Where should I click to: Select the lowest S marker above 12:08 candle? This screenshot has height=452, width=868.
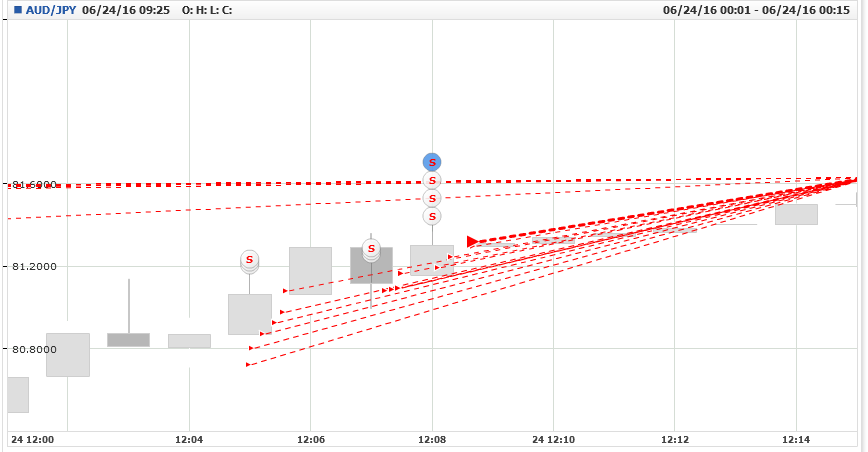click(432, 216)
